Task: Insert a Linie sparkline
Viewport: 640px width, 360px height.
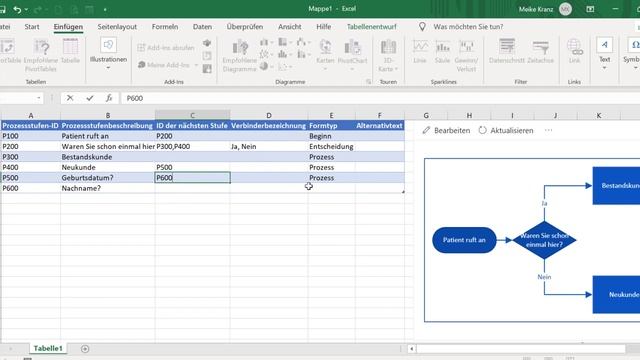Action: point(420,51)
